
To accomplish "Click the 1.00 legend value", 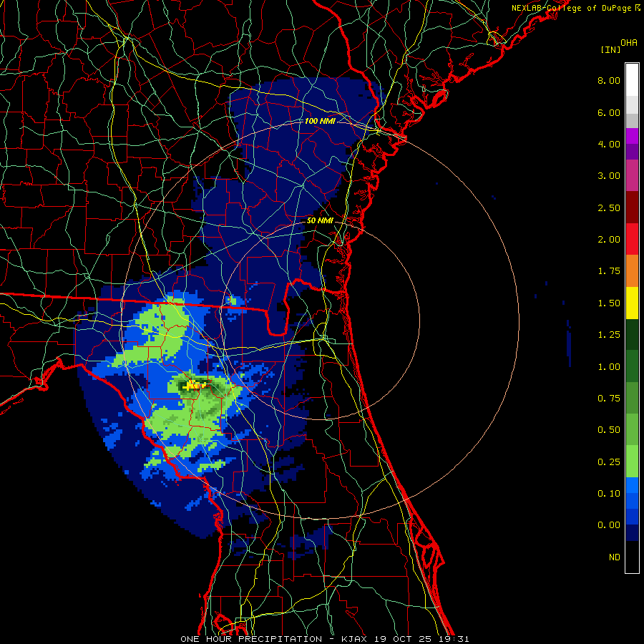I will click(x=609, y=367).
